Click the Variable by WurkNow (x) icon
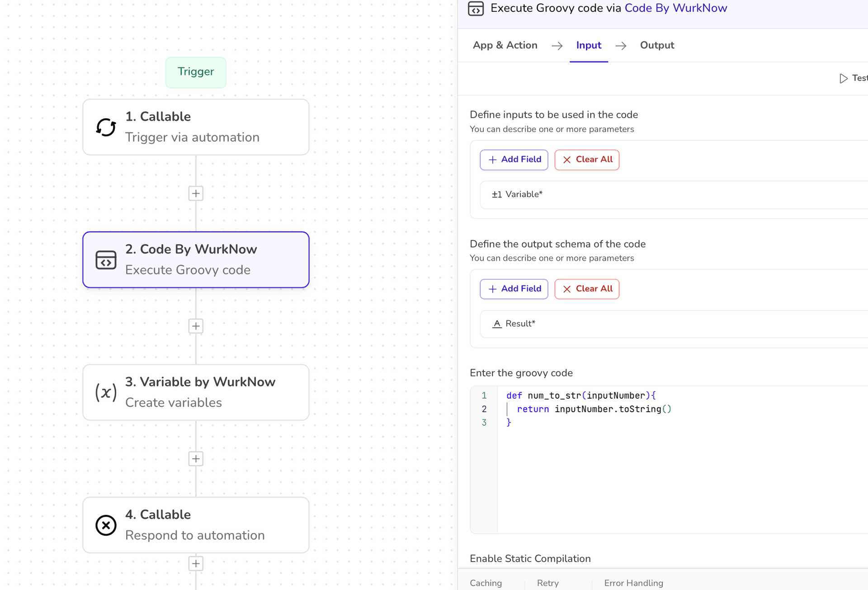This screenshot has height=590, width=868. point(106,392)
